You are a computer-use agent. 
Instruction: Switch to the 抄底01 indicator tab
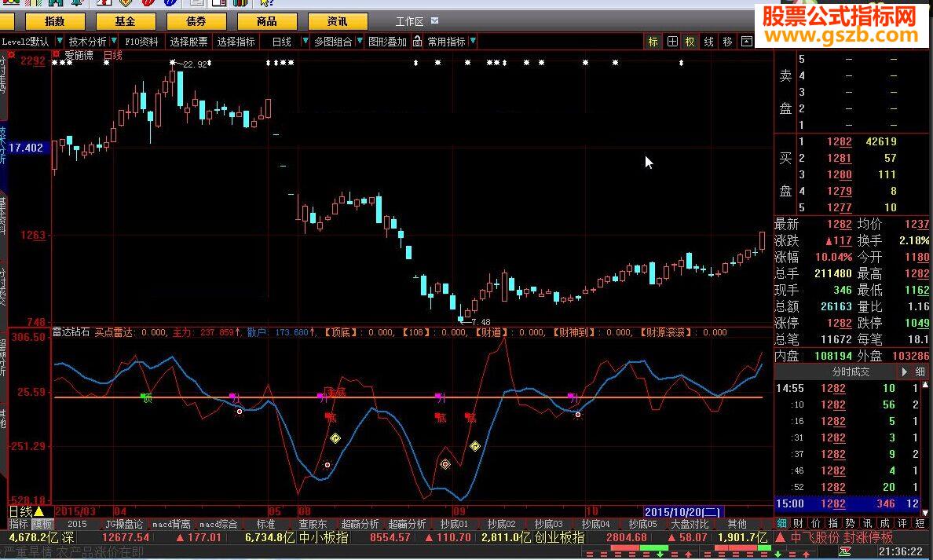[454, 524]
